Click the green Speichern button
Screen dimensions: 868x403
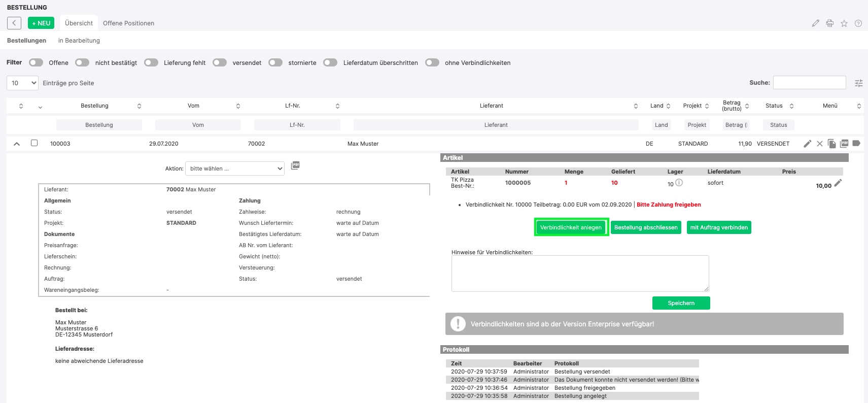[681, 303]
